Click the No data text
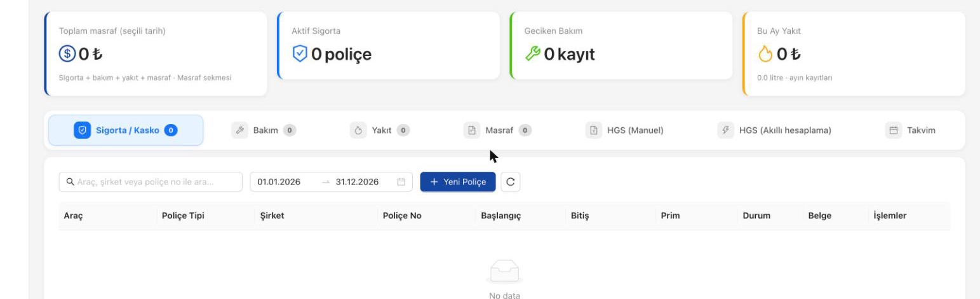 (x=505, y=295)
